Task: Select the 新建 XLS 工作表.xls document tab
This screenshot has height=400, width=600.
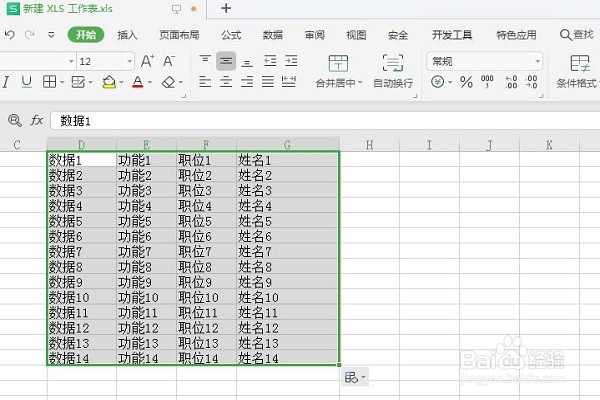Action: point(68,8)
